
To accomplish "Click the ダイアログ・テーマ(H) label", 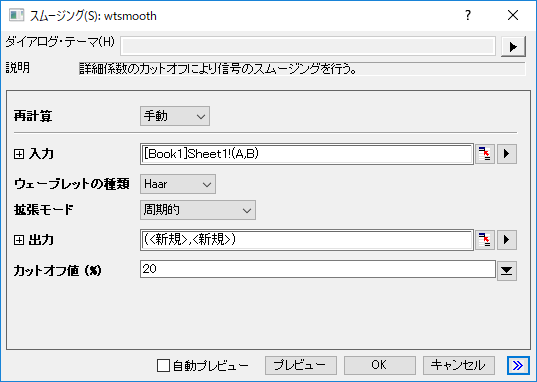I will (x=60, y=42).
